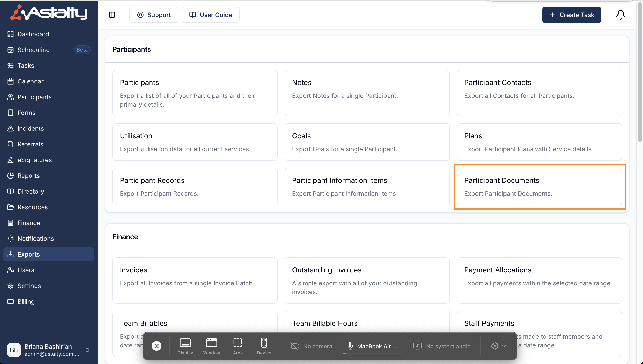Toggle the sidebar collapse icon
The width and height of the screenshot is (643, 364).
coord(112,15)
